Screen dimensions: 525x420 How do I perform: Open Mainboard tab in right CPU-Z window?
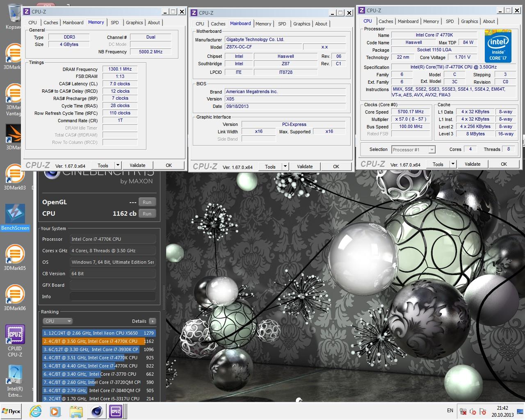pos(408,21)
